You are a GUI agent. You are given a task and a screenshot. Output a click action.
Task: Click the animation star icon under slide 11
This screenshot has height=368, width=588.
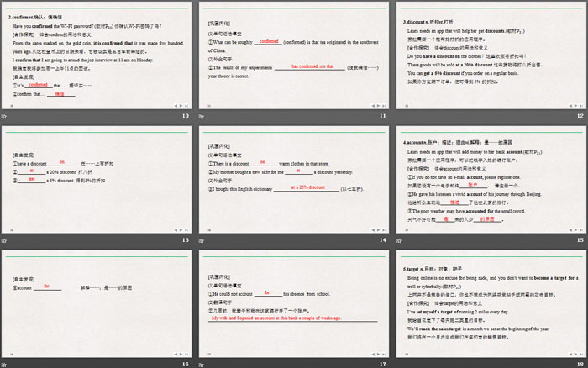(x=204, y=115)
